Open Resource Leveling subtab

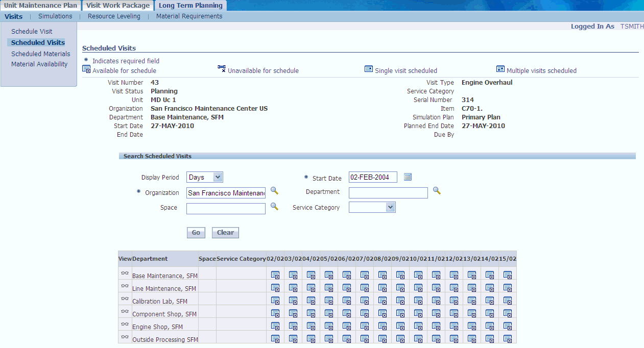point(114,16)
